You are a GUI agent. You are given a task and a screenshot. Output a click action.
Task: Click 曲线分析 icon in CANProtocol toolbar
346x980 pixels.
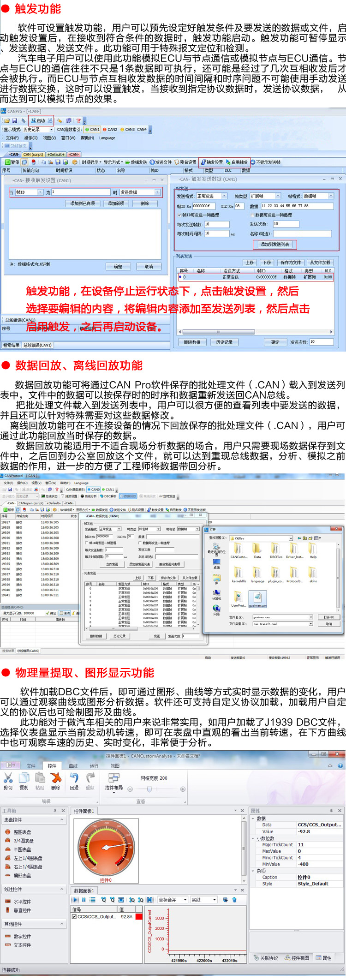point(89,496)
